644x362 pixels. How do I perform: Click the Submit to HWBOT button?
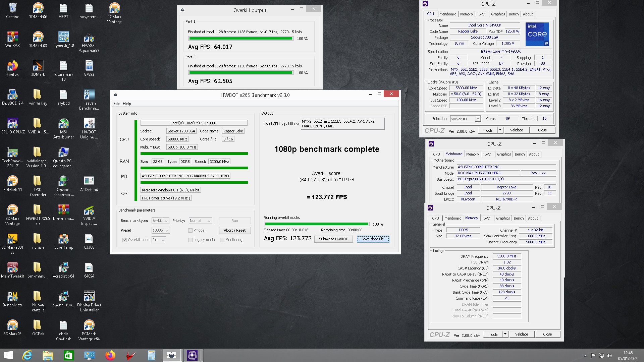[x=333, y=239]
